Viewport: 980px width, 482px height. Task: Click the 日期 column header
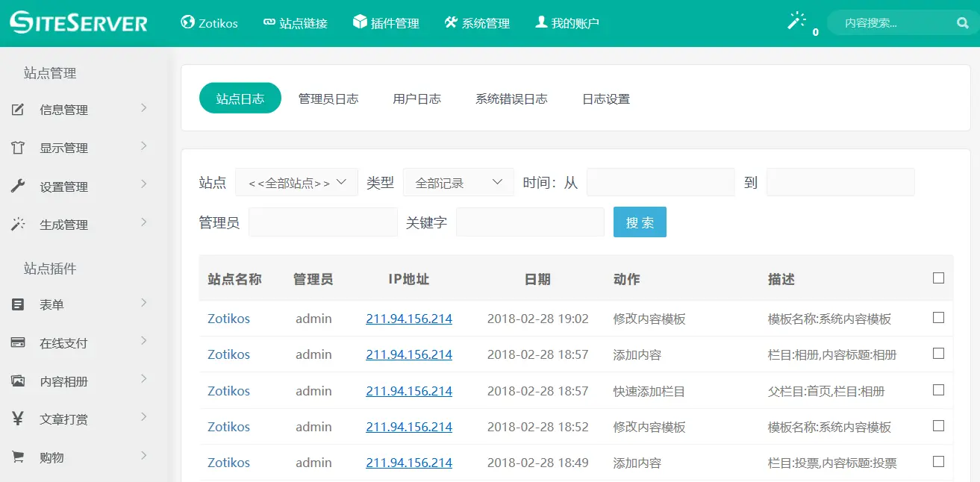pyautogui.click(x=537, y=279)
